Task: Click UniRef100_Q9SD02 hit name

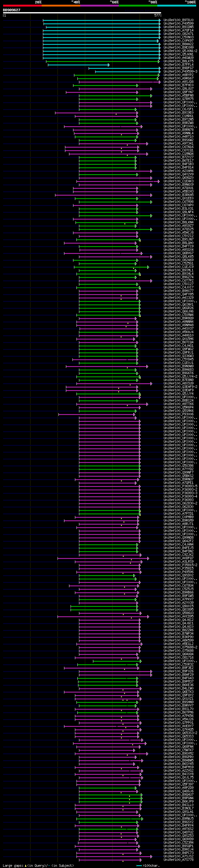Action: [178, 575]
